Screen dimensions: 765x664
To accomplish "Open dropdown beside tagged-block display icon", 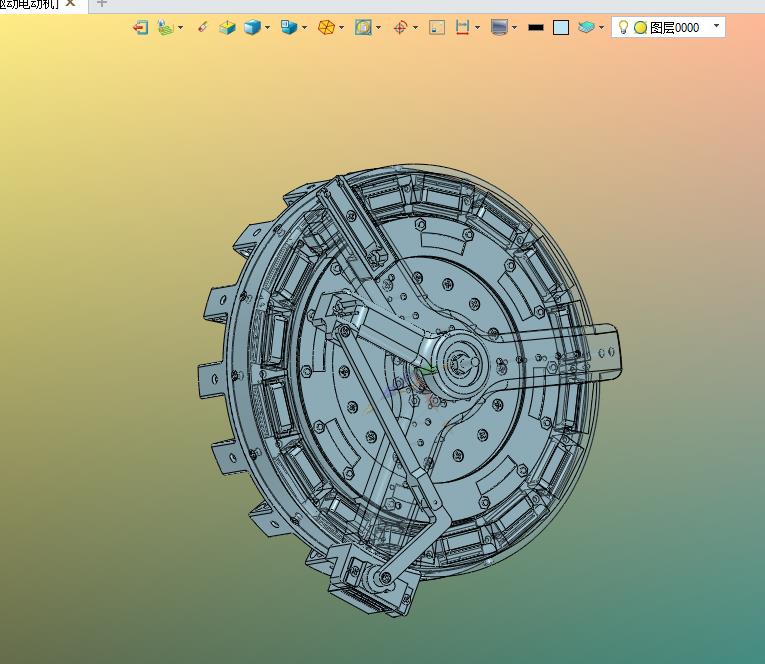I will (304, 27).
